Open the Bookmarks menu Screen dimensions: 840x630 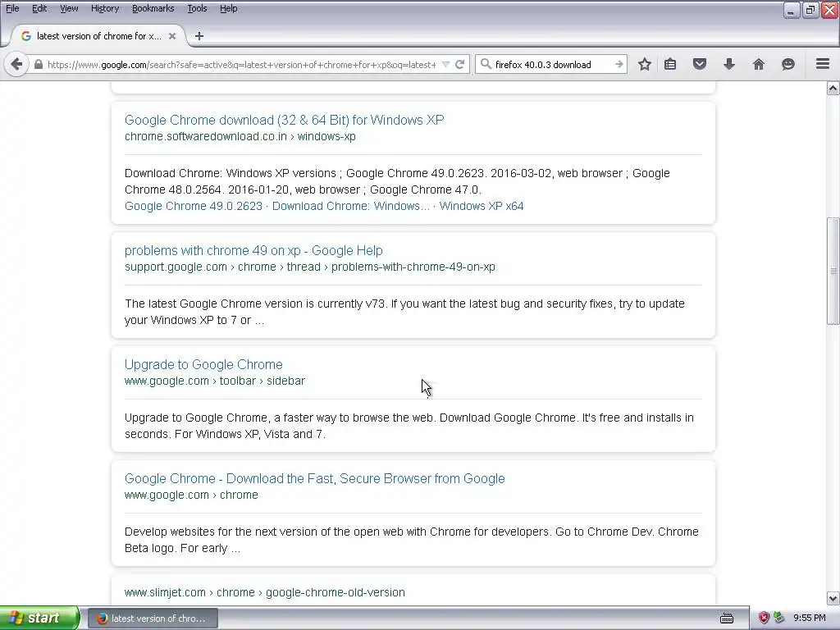coord(153,8)
